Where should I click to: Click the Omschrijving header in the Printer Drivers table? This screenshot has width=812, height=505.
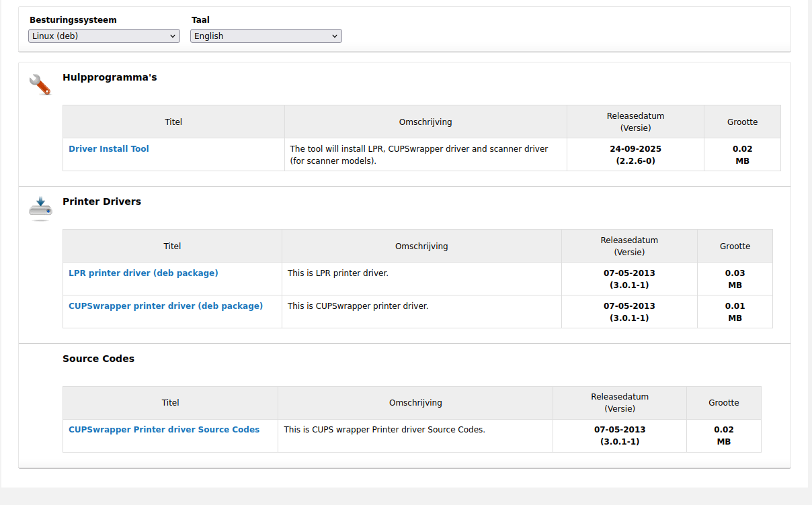[421, 246]
